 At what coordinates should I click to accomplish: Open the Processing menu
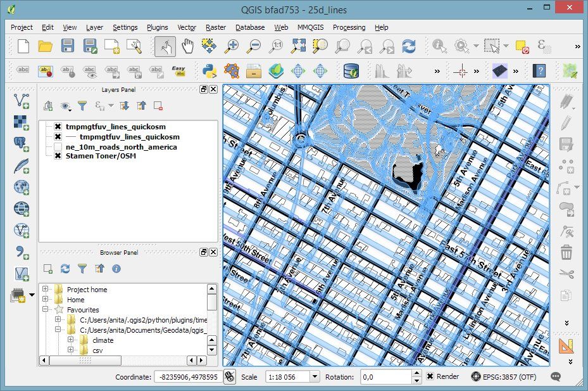click(349, 27)
